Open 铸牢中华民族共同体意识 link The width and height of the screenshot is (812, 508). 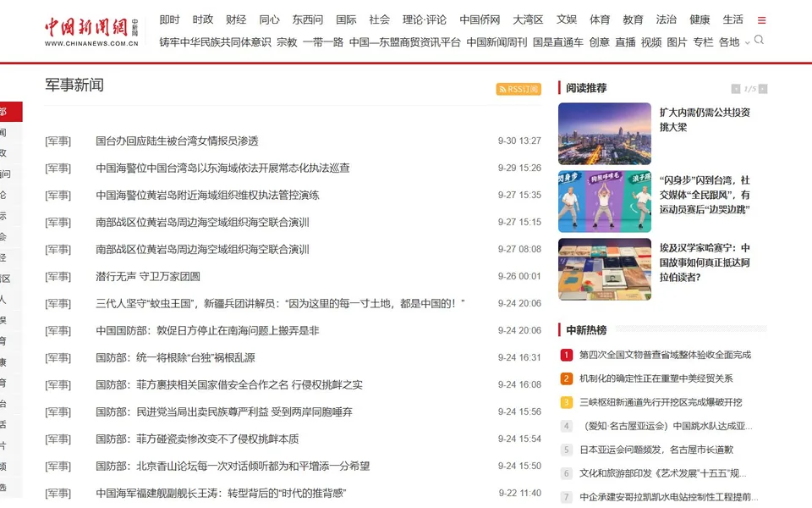pyautogui.click(x=215, y=42)
